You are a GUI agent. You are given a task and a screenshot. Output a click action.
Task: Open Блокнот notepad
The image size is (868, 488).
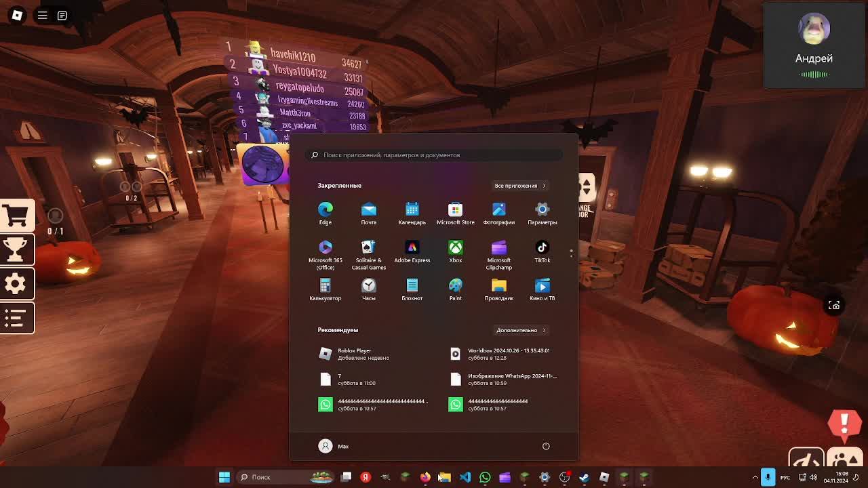[412, 289]
